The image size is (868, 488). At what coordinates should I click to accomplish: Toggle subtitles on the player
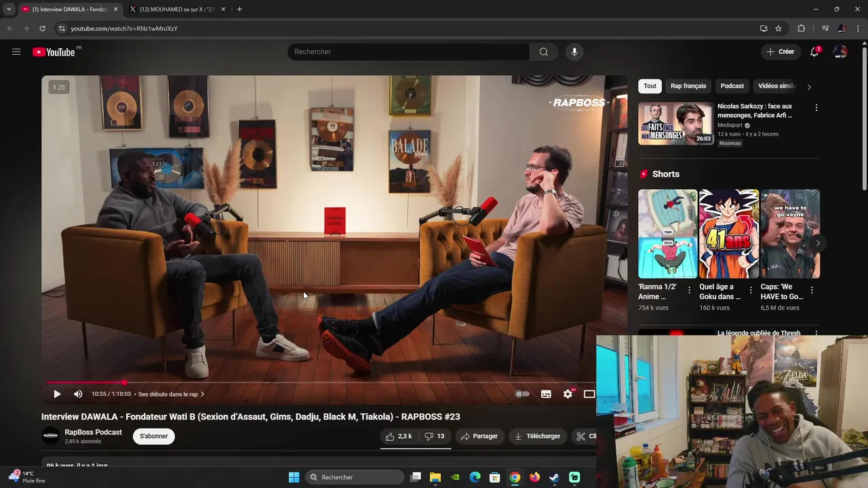(x=546, y=394)
